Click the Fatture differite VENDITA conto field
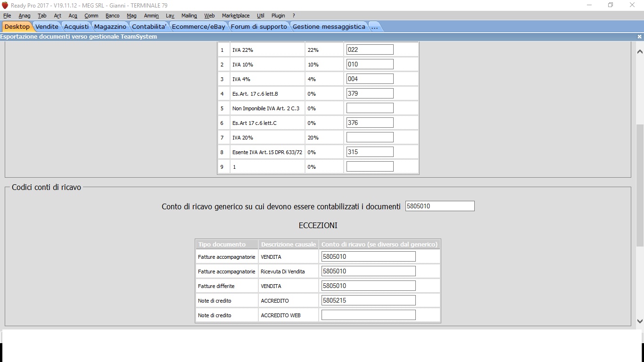The image size is (644, 362). click(x=368, y=286)
